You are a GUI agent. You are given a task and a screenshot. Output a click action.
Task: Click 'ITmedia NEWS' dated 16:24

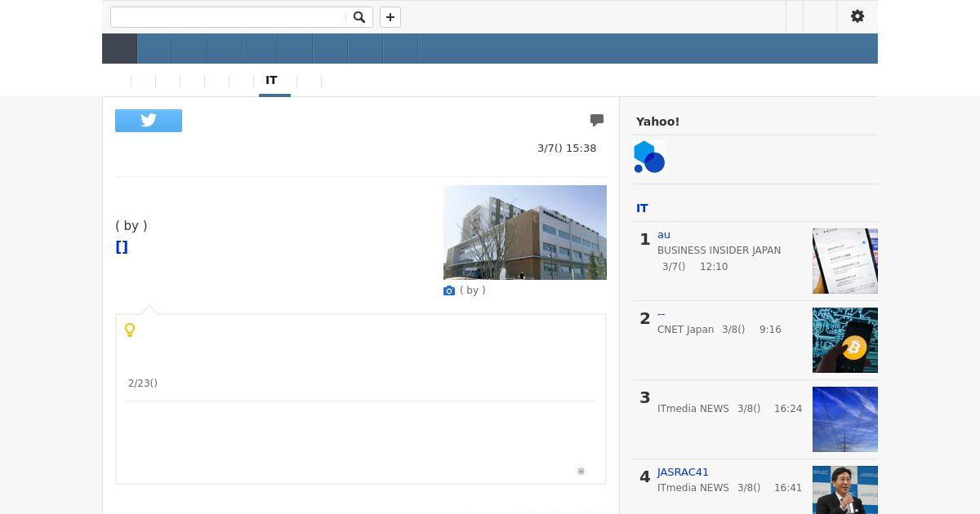[693, 409]
